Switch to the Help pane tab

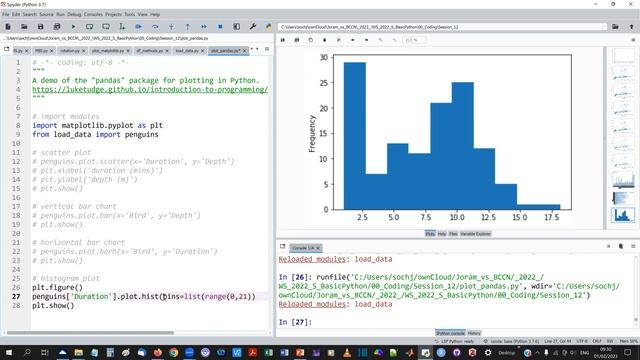[x=442, y=234]
